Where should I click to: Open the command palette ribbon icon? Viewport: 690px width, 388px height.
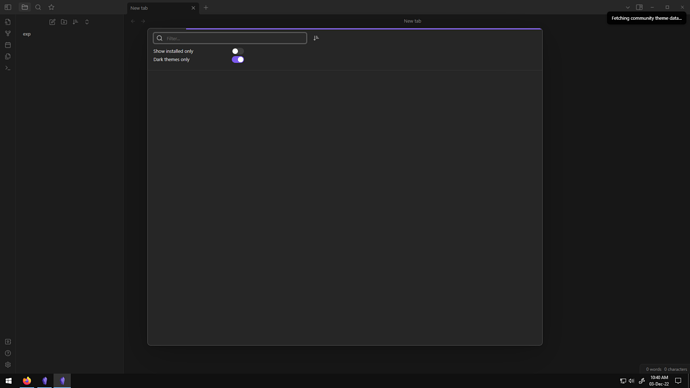pyautogui.click(x=8, y=68)
